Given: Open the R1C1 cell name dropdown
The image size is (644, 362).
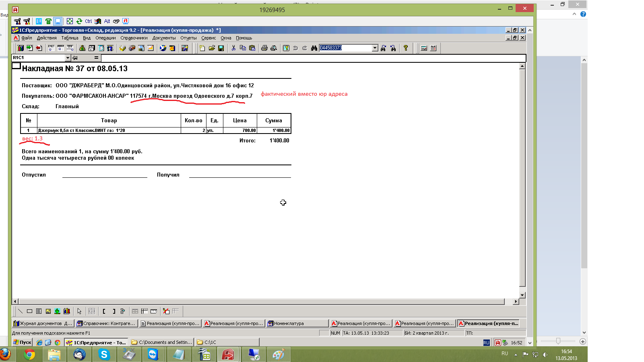Looking at the screenshot, I should pos(68,58).
